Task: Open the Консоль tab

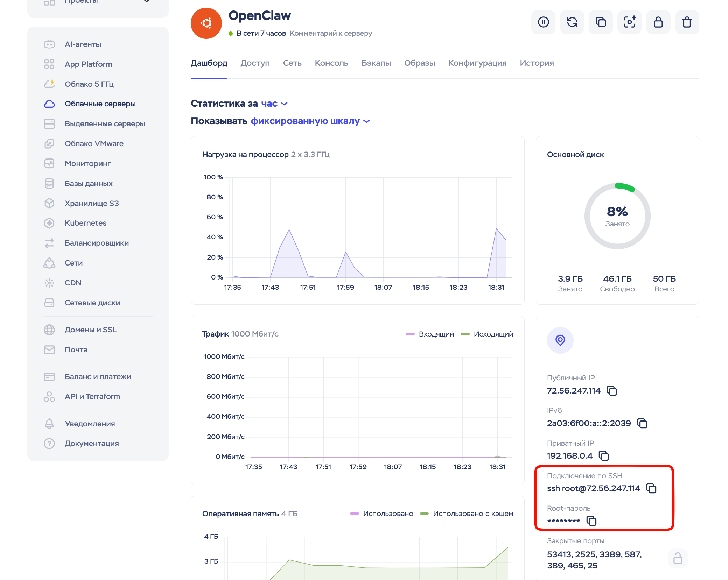Action: [x=331, y=63]
